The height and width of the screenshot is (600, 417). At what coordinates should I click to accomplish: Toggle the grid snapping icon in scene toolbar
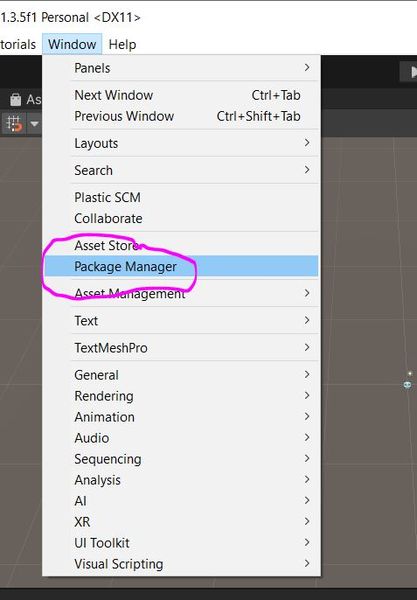pos(14,124)
